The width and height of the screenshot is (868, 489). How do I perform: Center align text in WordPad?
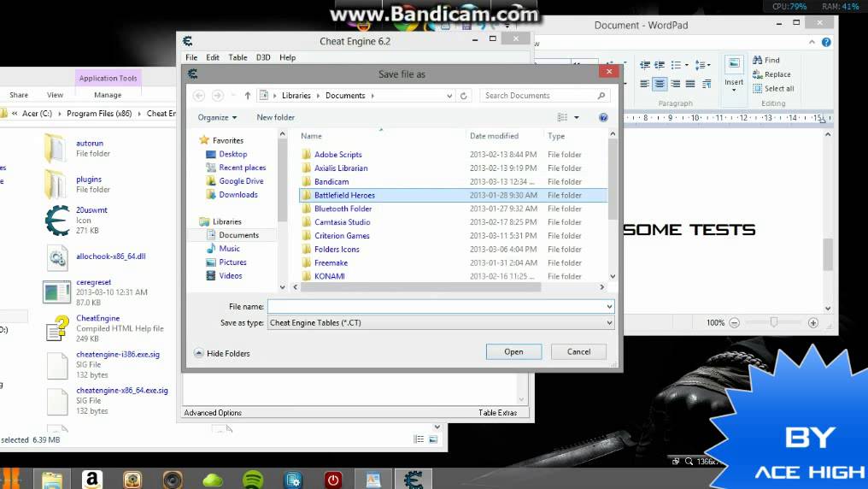tap(660, 84)
